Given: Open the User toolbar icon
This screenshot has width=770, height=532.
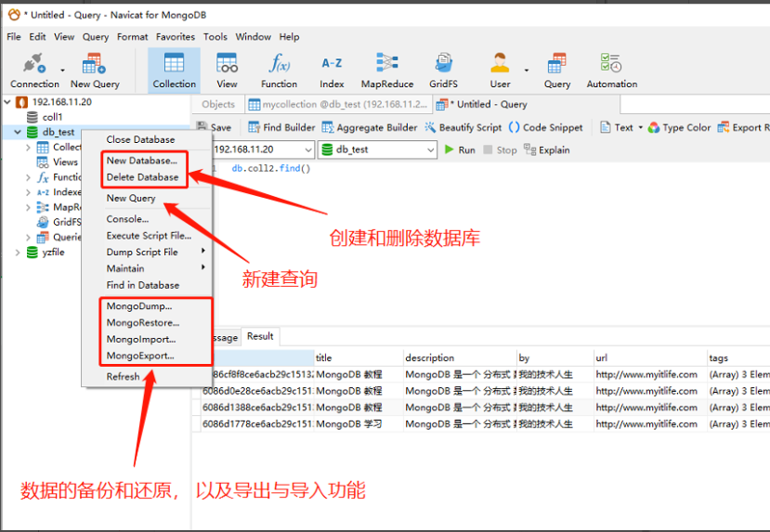Looking at the screenshot, I should [x=500, y=71].
